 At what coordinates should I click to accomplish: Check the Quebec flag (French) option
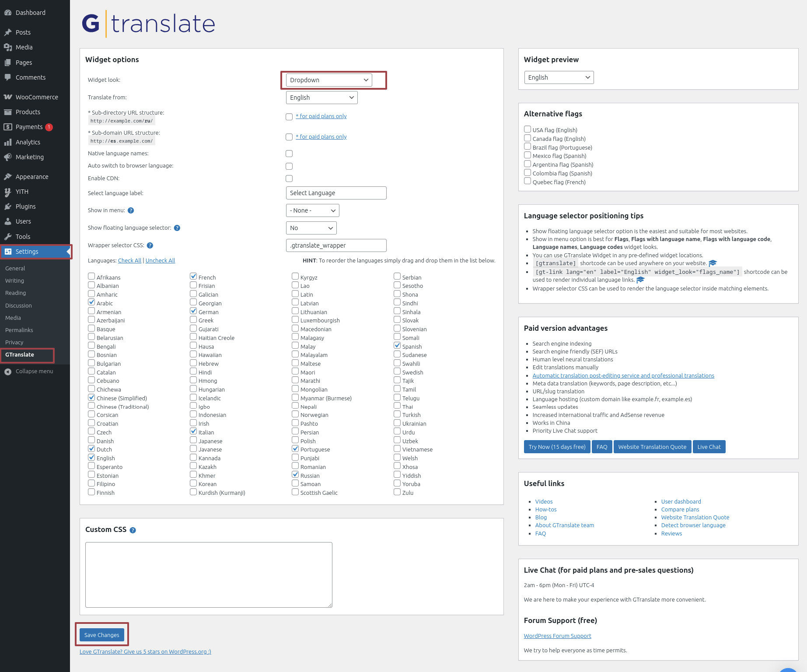[528, 181]
